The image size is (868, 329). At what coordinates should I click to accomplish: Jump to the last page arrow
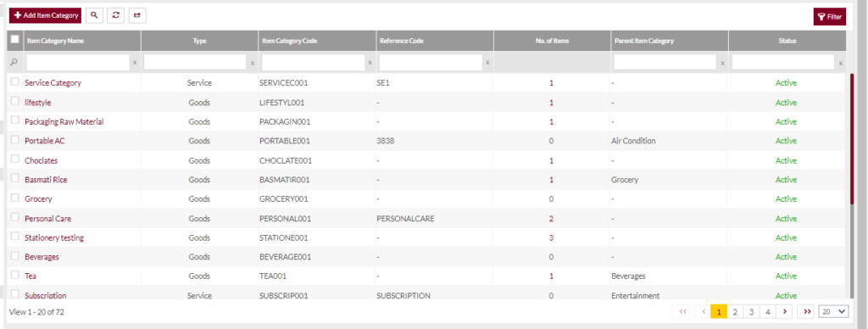pyautogui.click(x=807, y=312)
